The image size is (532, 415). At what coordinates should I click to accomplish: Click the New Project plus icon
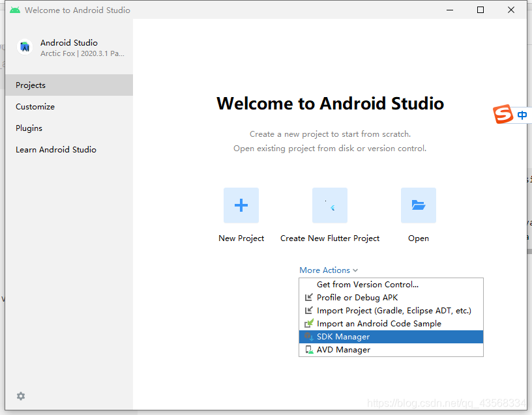[241, 205]
